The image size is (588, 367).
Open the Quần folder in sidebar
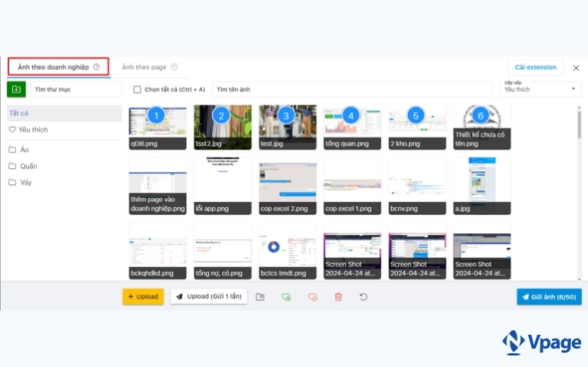tap(28, 166)
